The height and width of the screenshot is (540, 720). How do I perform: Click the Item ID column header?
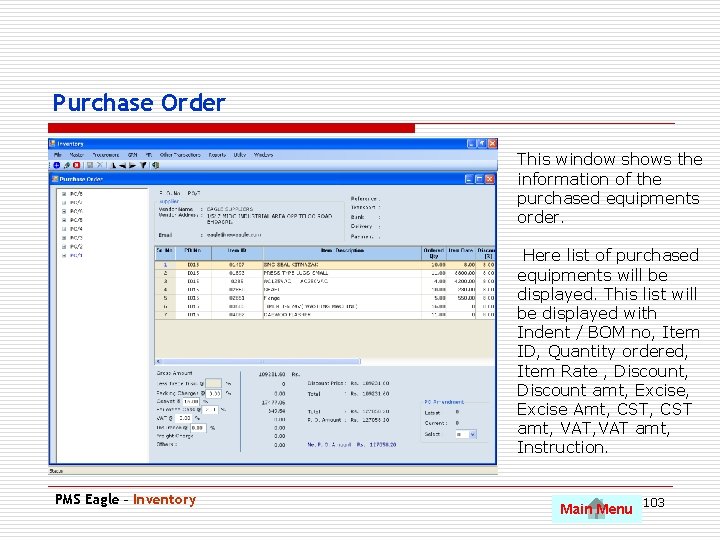(237, 253)
